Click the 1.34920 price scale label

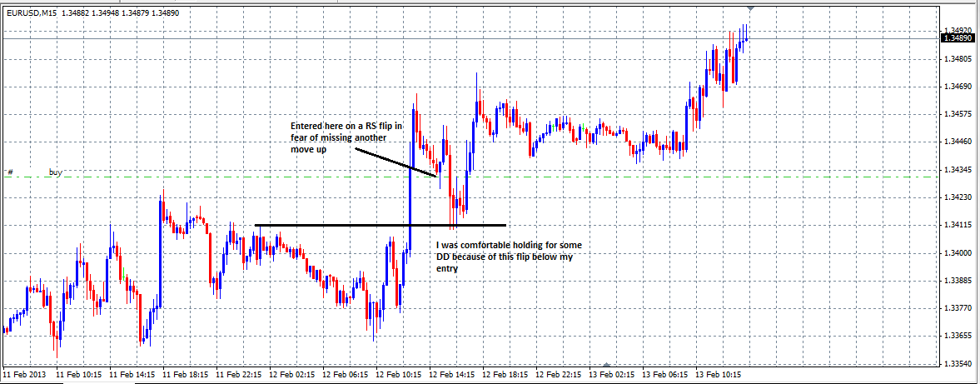(x=958, y=30)
